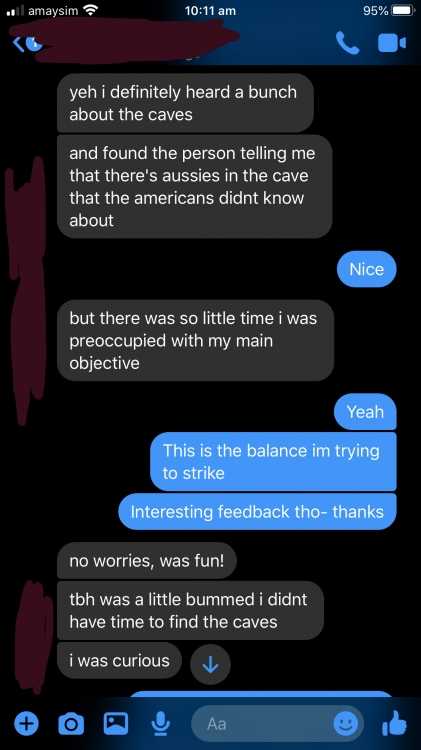Start a video call with camera icon
This screenshot has width=421, height=750.
click(x=392, y=43)
